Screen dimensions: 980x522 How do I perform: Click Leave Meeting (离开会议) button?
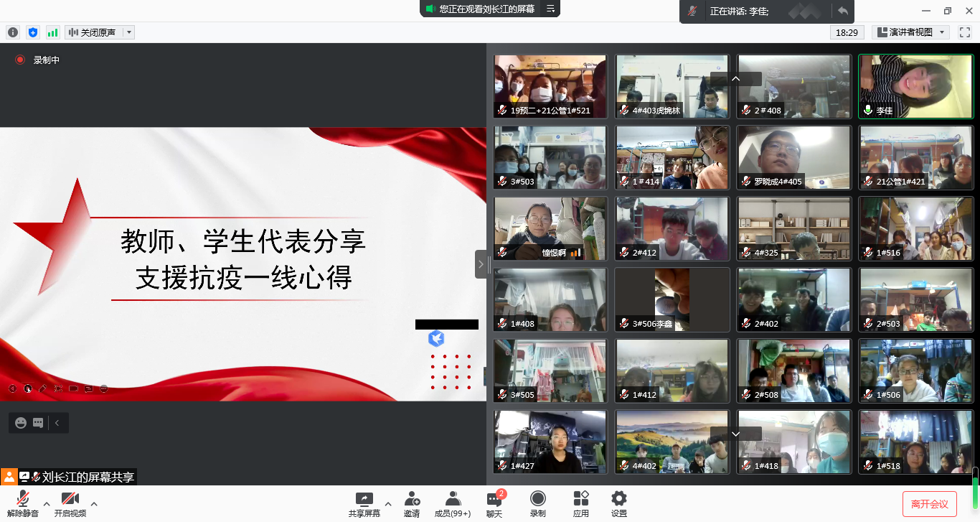929,504
